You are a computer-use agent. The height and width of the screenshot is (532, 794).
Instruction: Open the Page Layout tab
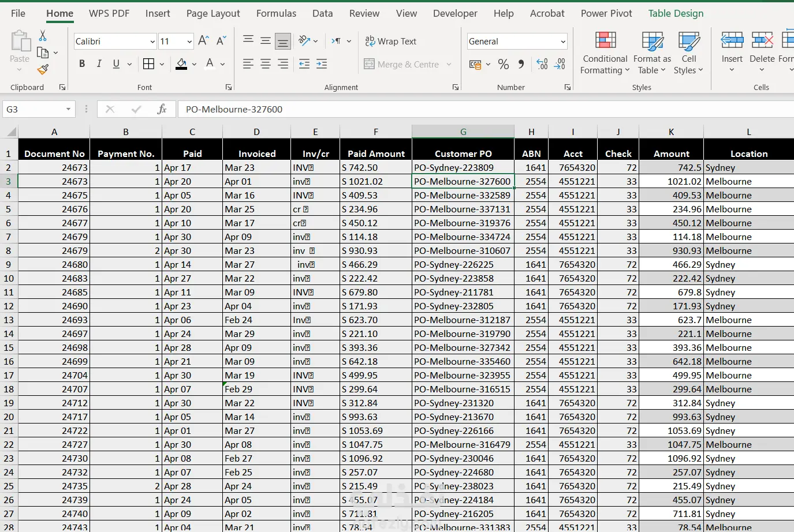(x=213, y=13)
